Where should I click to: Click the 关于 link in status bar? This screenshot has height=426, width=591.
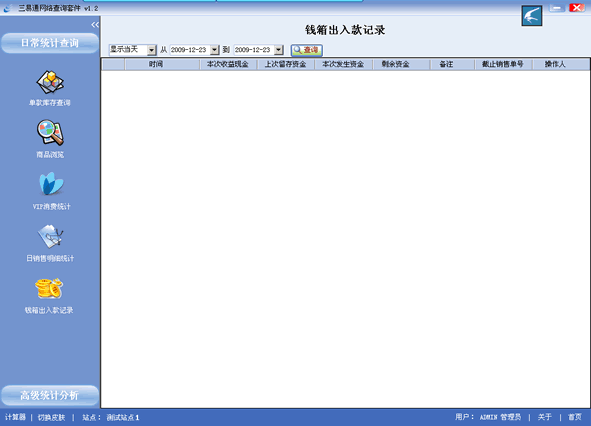(545, 417)
